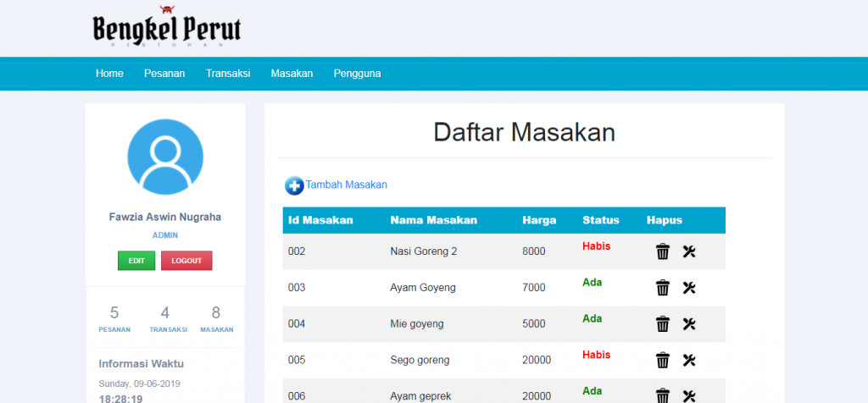Delete the Nasi Goreng 2 row with trash icon
Image resolution: width=868 pixels, height=403 pixels.
click(x=663, y=251)
